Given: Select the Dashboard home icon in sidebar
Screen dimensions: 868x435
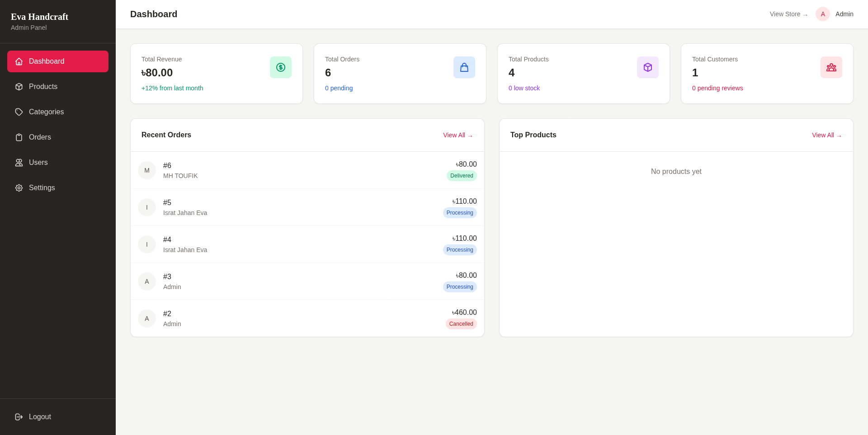Looking at the screenshot, I should click(19, 61).
